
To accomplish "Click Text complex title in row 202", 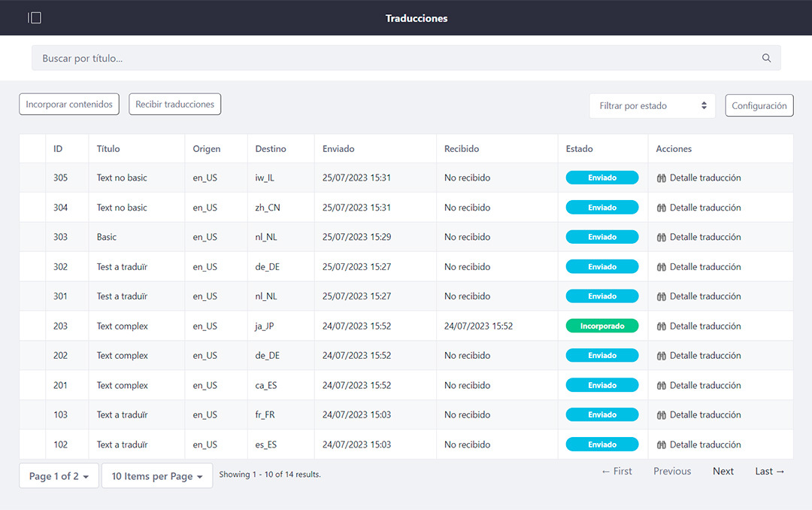I will coord(123,356).
